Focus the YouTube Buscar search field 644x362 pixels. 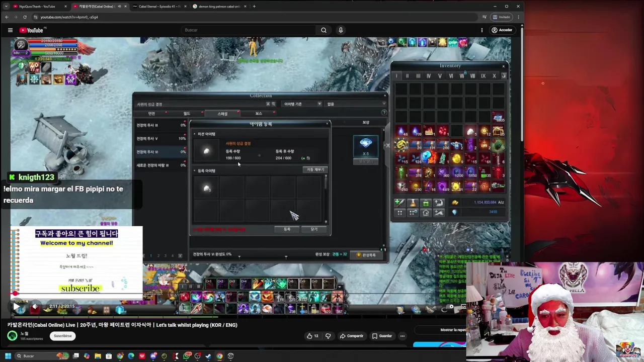pos(249,30)
